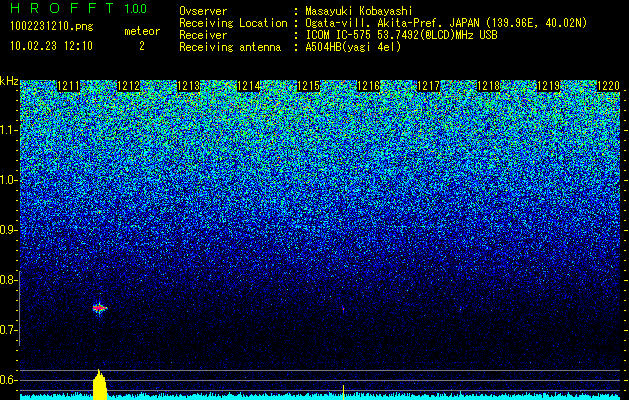Viewport: 629px width, 400px height.
Task: Click the 1213 time marker
Action: 189,86
